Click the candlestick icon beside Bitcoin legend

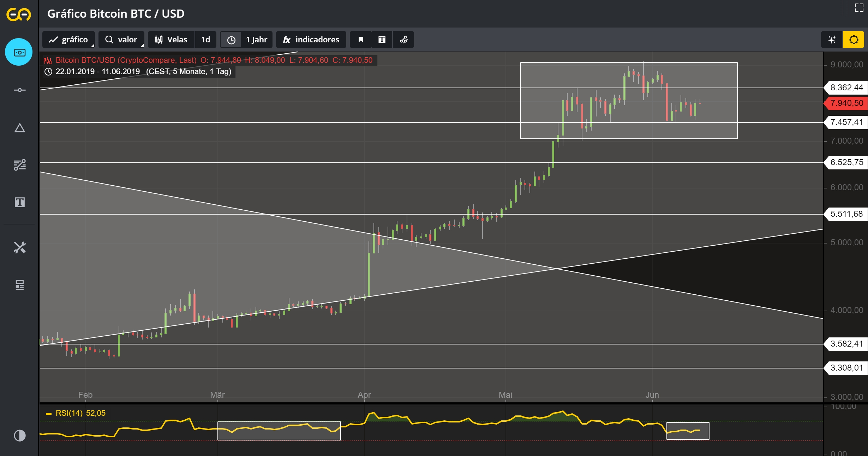click(48, 61)
